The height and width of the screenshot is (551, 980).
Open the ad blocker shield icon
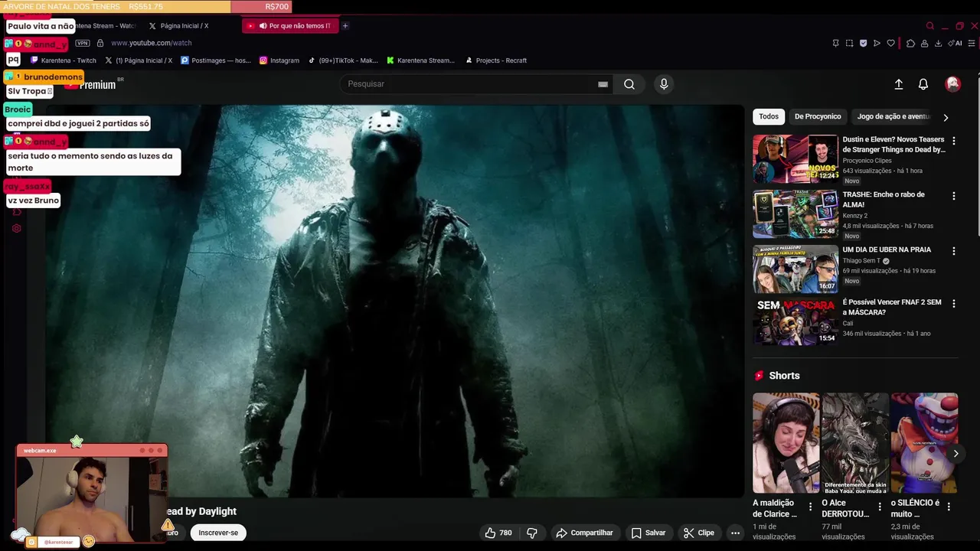tap(863, 44)
